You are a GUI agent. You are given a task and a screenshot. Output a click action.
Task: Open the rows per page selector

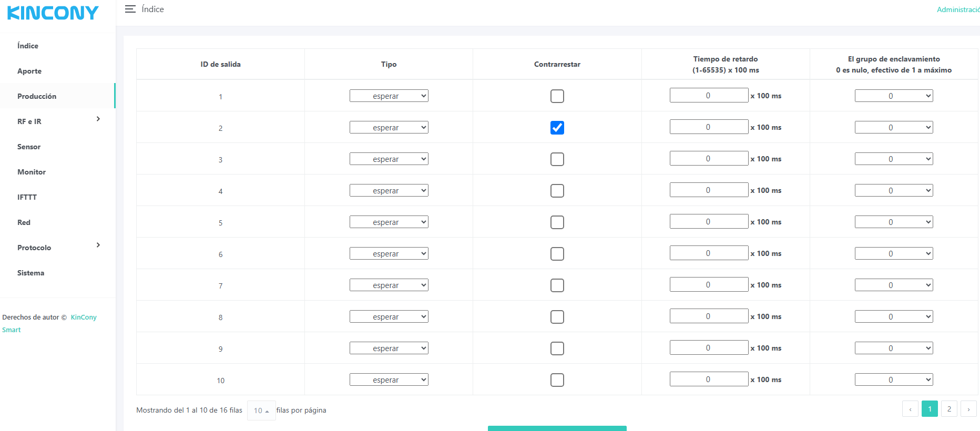coord(261,411)
